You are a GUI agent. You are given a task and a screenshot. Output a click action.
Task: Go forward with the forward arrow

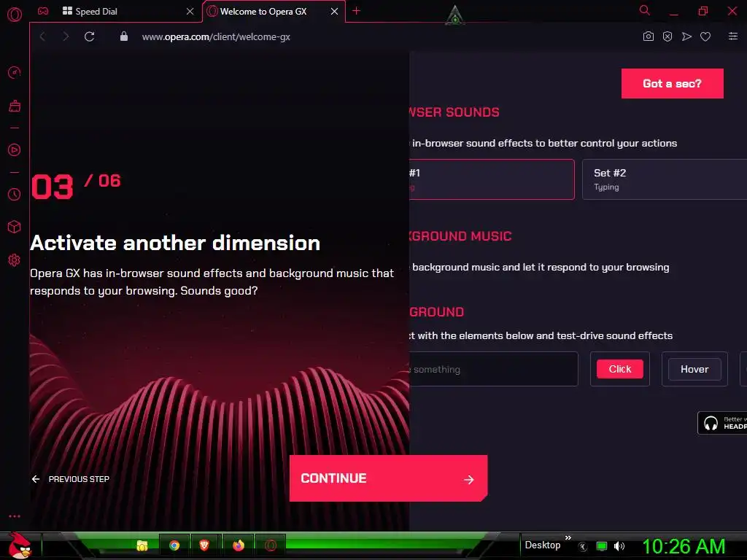click(x=66, y=36)
